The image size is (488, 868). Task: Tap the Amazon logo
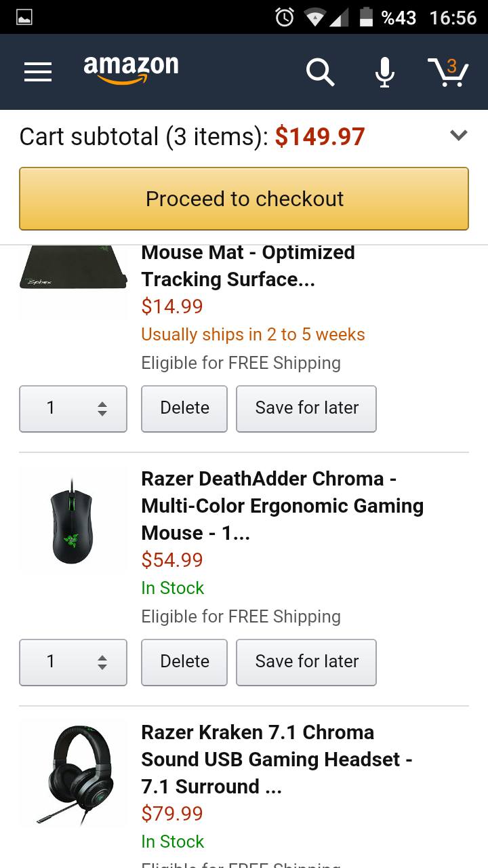[131, 69]
